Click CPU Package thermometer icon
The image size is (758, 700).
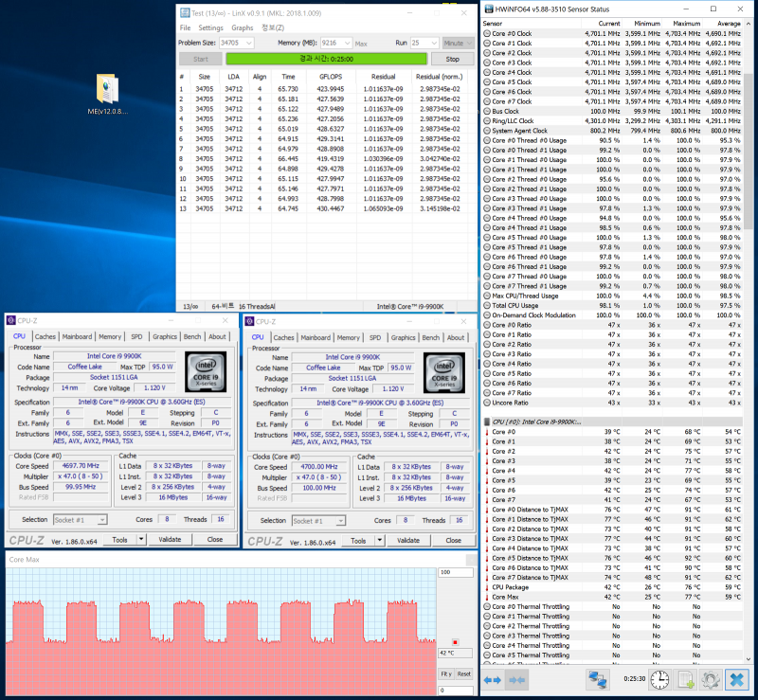487,587
